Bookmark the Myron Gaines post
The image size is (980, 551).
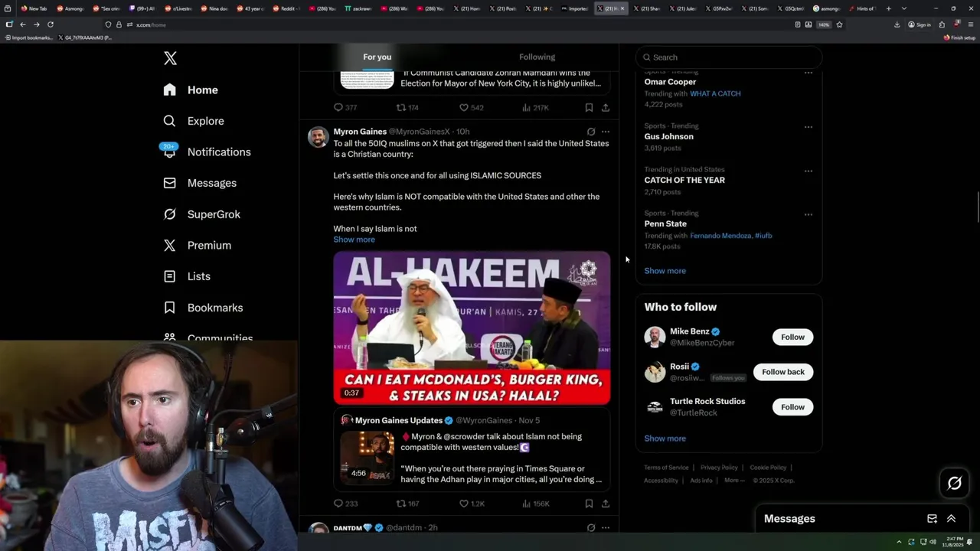589,504
